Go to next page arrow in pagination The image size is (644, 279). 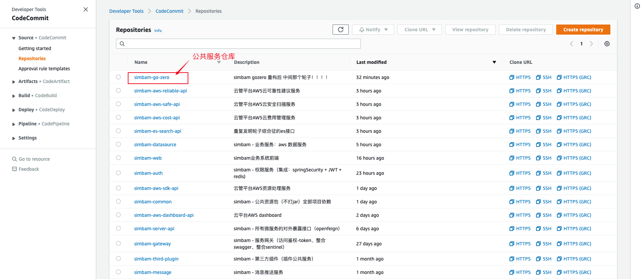coord(591,44)
